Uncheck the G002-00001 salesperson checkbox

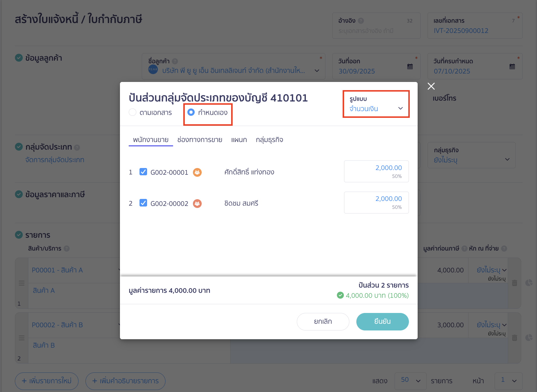(x=143, y=172)
